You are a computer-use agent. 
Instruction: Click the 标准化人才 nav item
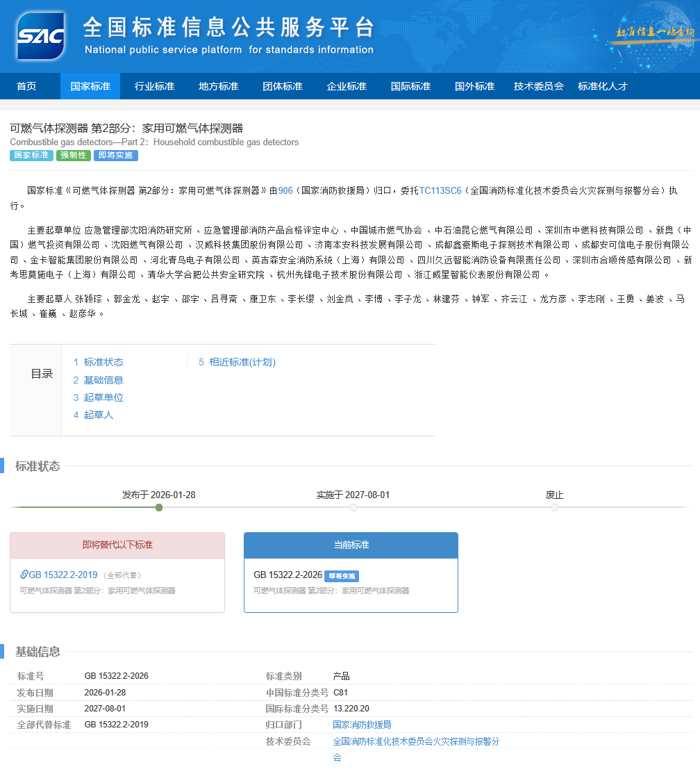pos(602,86)
